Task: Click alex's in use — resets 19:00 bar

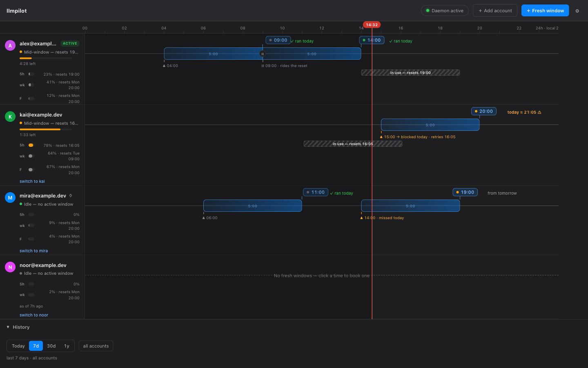Action: 410,73
